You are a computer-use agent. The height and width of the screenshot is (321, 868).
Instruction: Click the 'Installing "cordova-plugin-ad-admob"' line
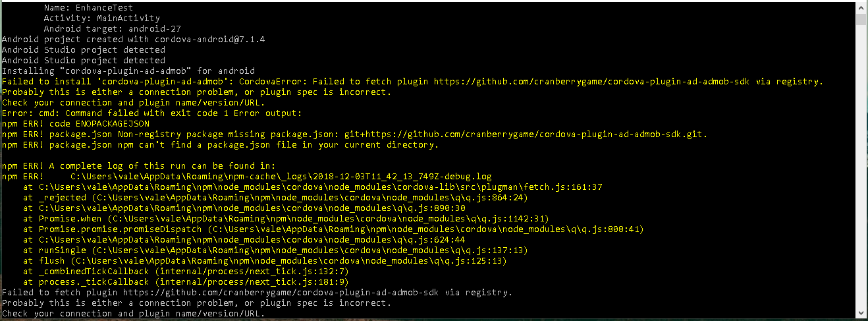[x=128, y=71]
